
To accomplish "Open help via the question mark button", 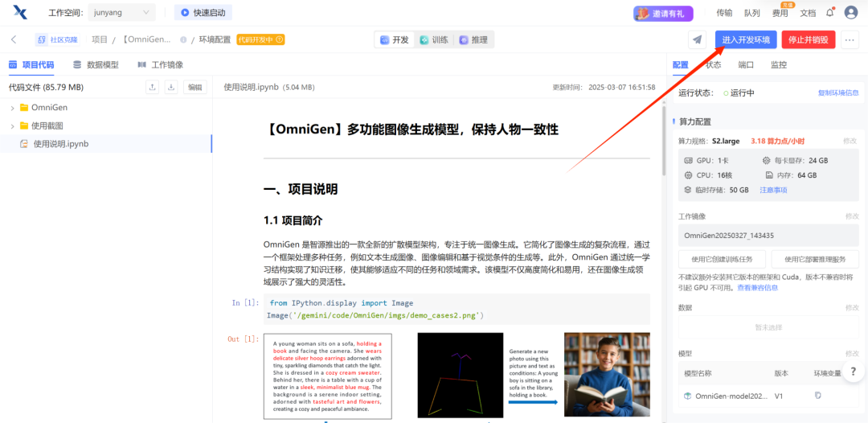I will pyautogui.click(x=853, y=372).
